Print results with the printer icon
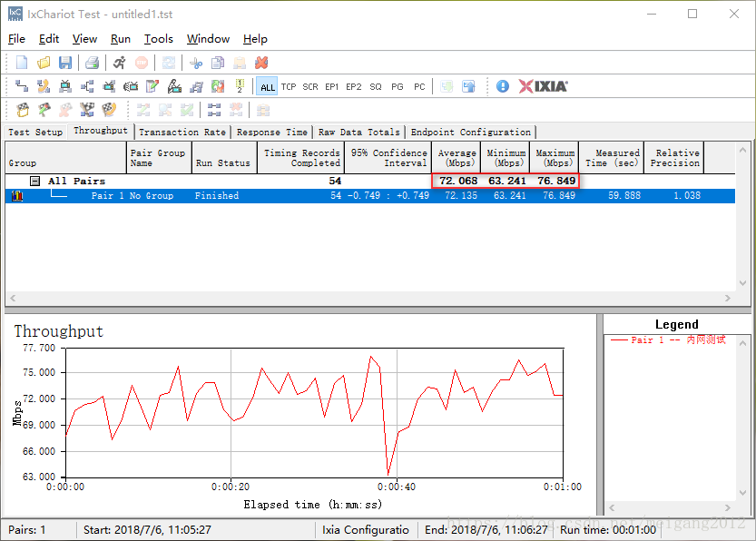This screenshot has height=541, width=756. coord(92,63)
